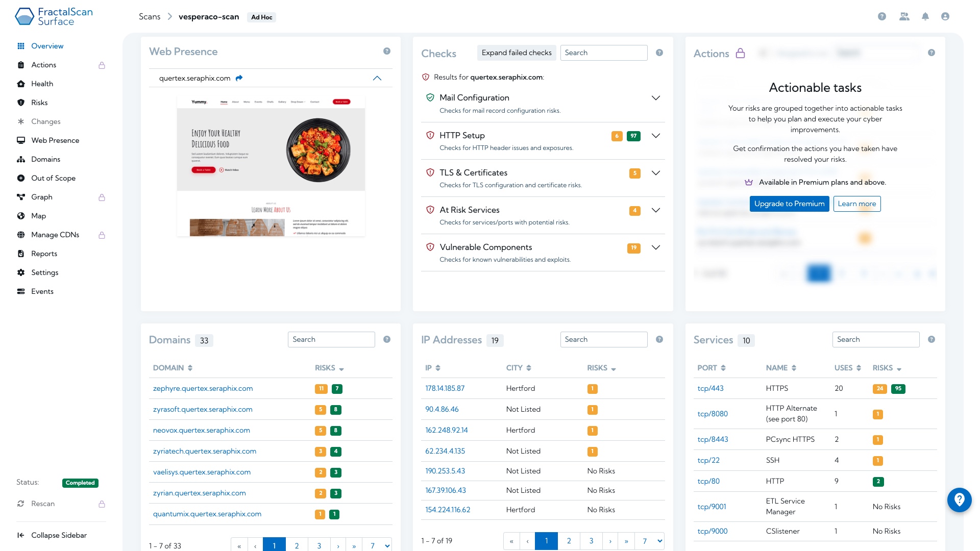Image resolution: width=980 pixels, height=551 pixels.
Task: Click the Checks search field
Action: click(604, 53)
